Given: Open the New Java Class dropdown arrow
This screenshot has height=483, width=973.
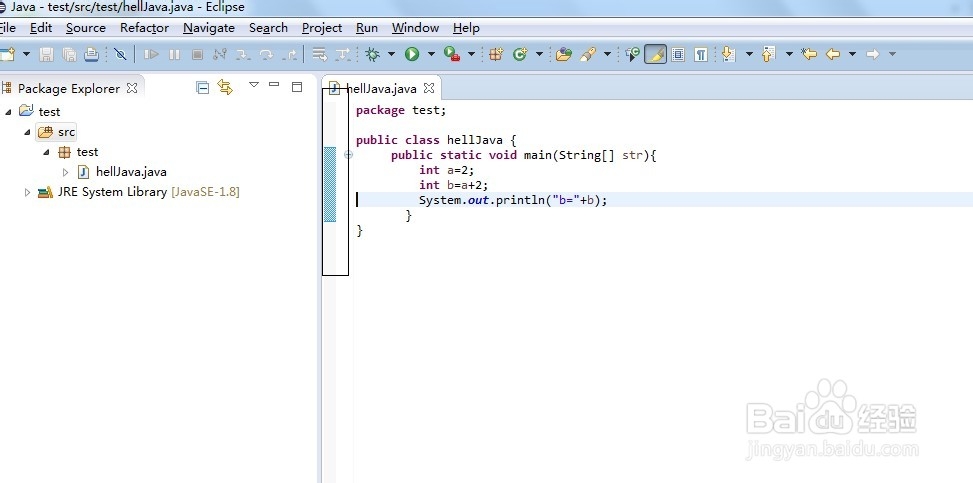Looking at the screenshot, I should coord(539,55).
